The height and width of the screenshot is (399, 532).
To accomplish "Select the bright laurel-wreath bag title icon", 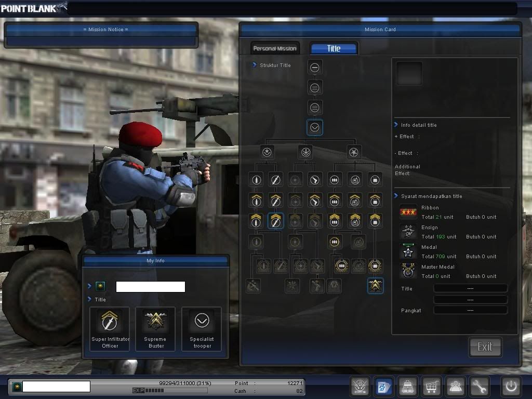I will coord(375,265).
